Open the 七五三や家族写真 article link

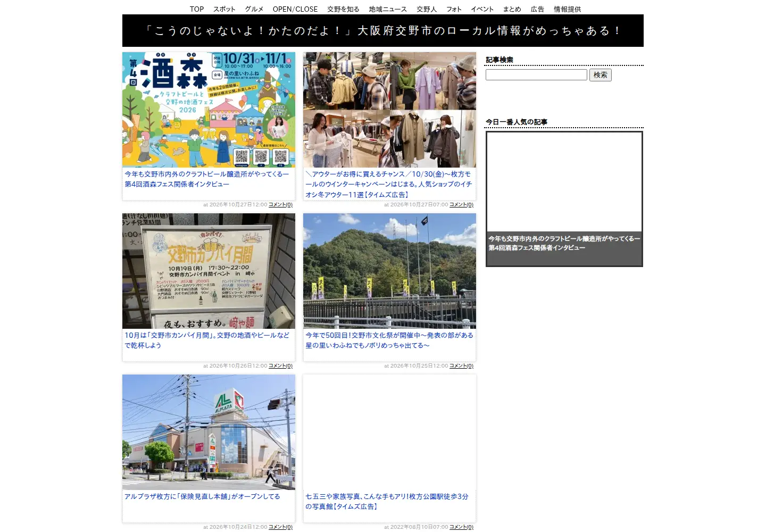(x=387, y=501)
